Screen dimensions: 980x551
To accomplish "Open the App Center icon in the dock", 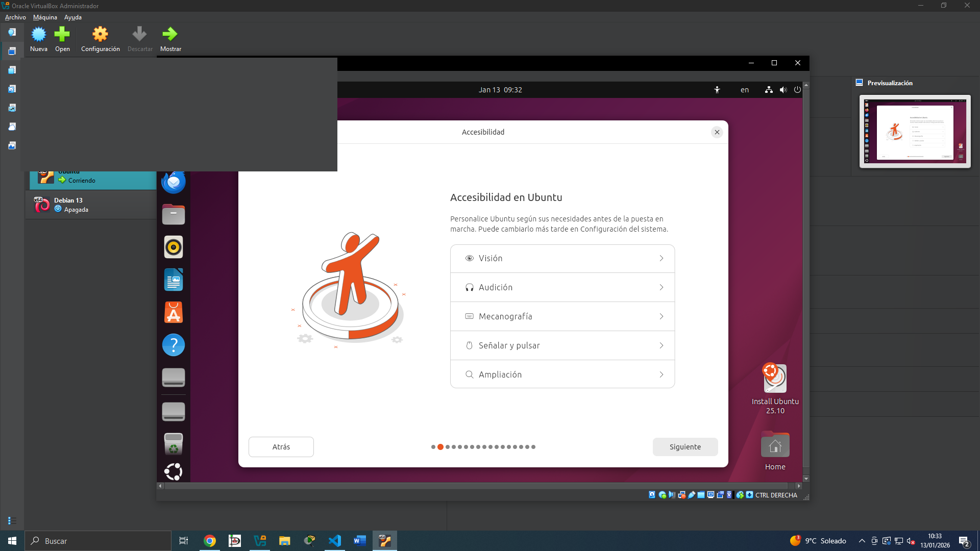I will pyautogui.click(x=174, y=312).
